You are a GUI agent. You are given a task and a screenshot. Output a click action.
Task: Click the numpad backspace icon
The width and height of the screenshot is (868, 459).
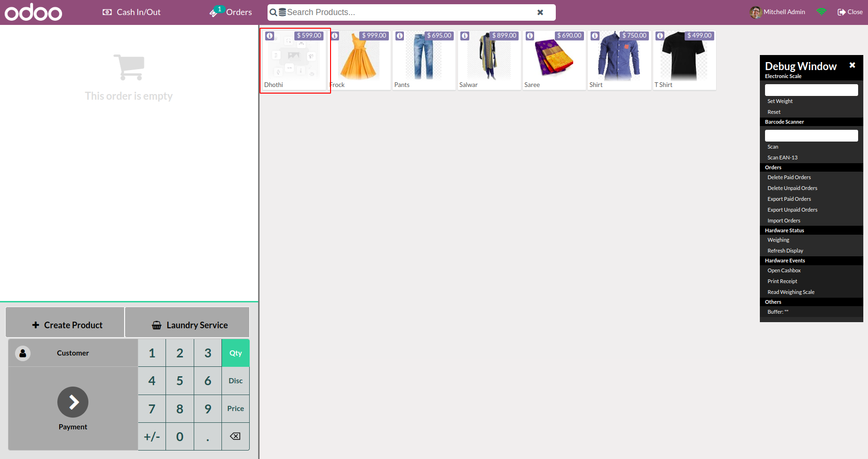click(x=236, y=436)
